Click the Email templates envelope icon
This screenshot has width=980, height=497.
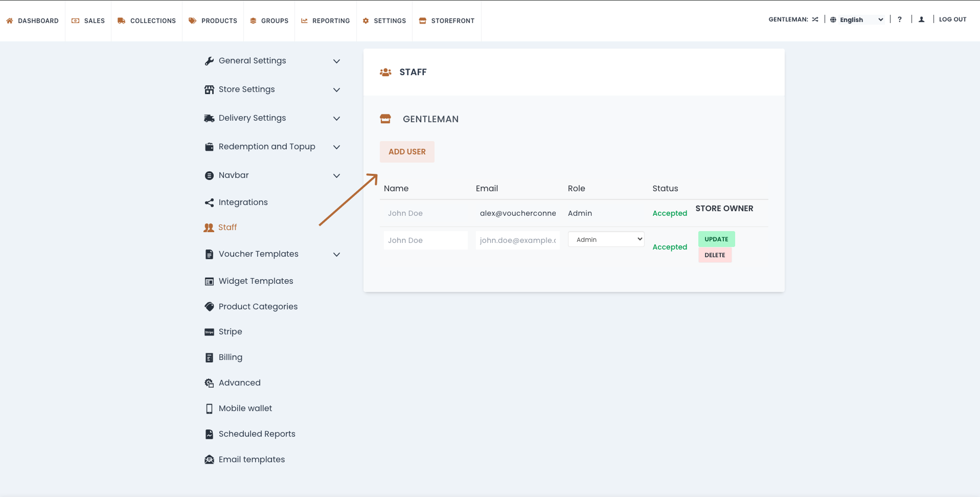pyautogui.click(x=209, y=460)
